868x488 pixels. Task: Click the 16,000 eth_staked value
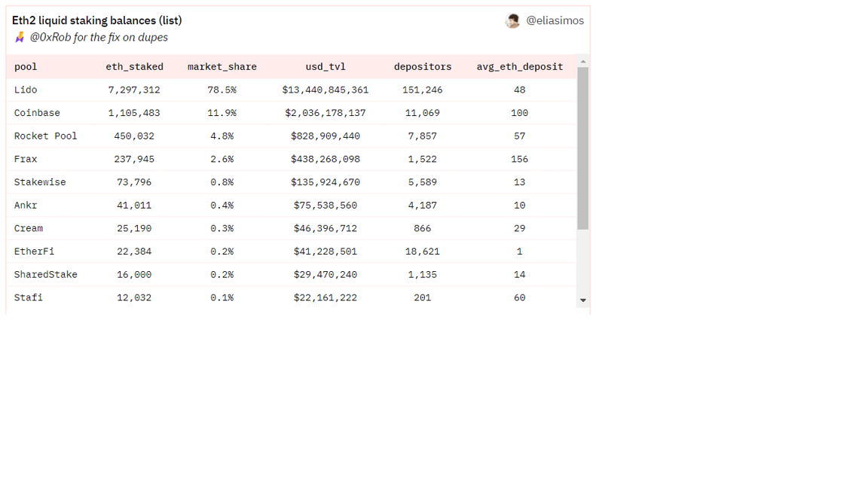[134, 275]
